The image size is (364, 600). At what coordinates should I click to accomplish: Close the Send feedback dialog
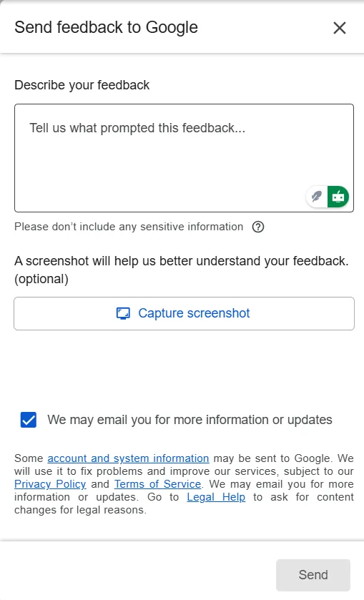340,28
